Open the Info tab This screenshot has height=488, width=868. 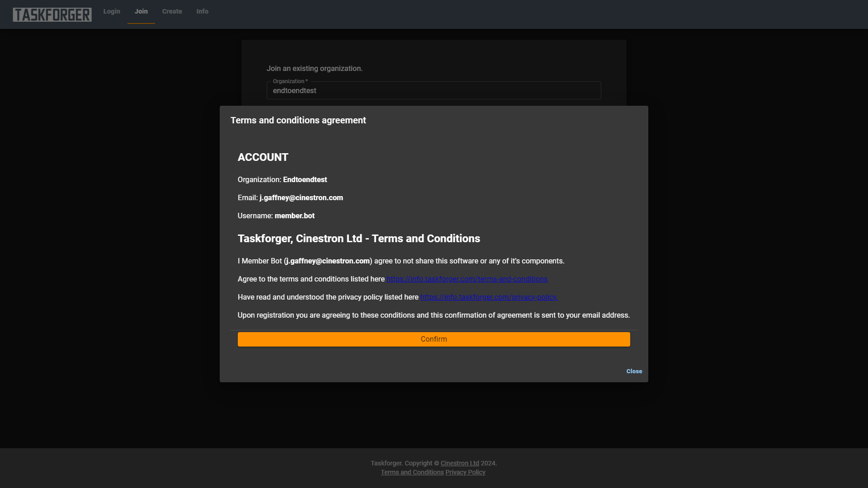click(202, 11)
